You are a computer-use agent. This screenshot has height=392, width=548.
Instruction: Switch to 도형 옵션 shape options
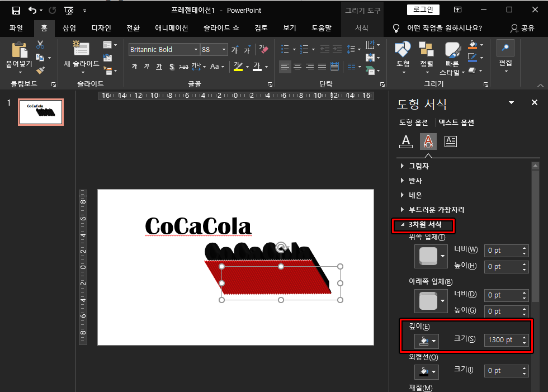click(413, 122)
